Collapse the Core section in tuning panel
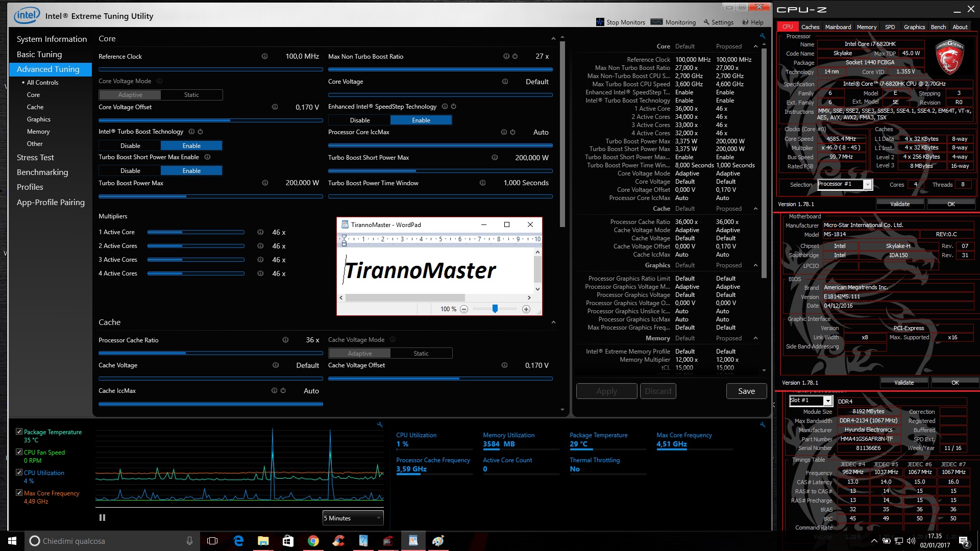The height and width of the screenshot is (551, 980). point(553,39)
